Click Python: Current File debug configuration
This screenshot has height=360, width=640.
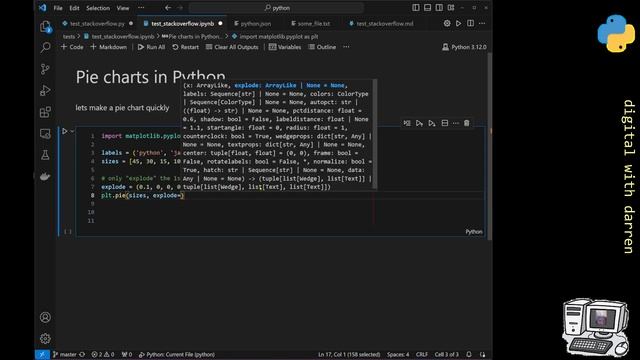pos(177,355)
